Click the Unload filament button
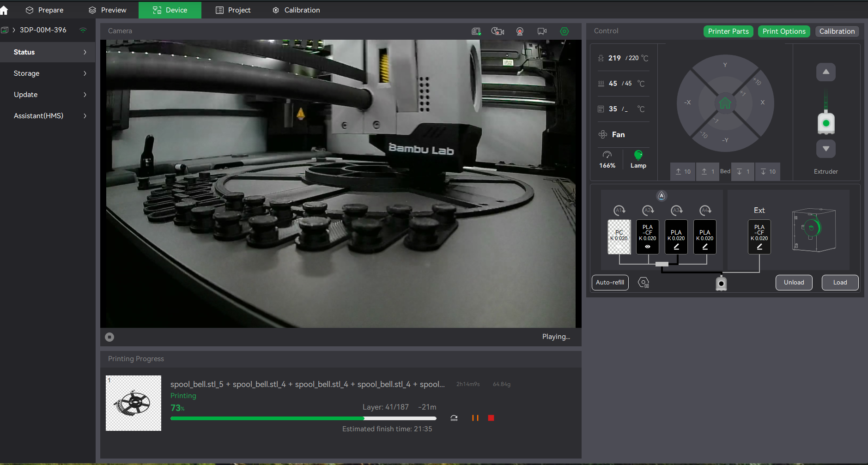This screenshot has height=465, width=868. 794,283
